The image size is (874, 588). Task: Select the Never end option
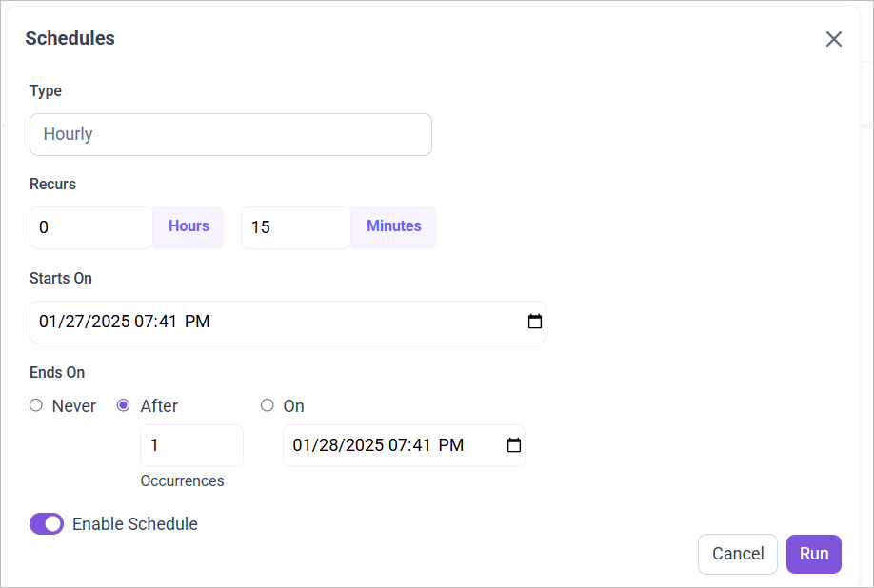click(35, 405)
